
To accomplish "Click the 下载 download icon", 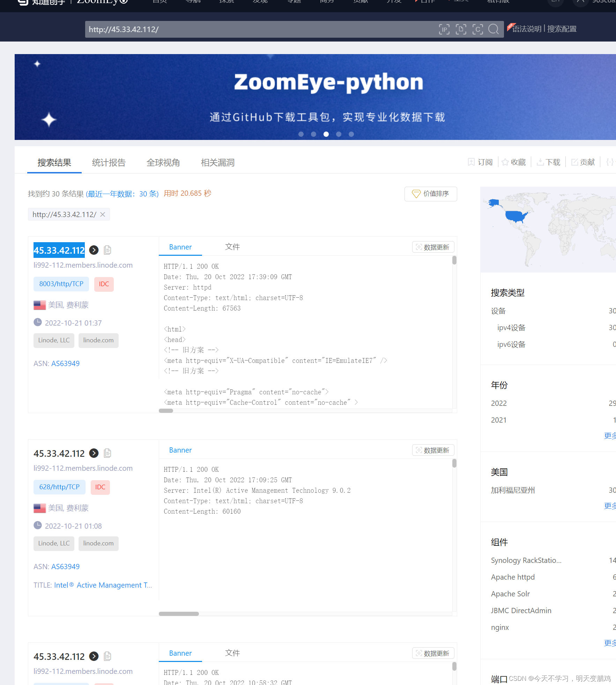I will 540,162.
